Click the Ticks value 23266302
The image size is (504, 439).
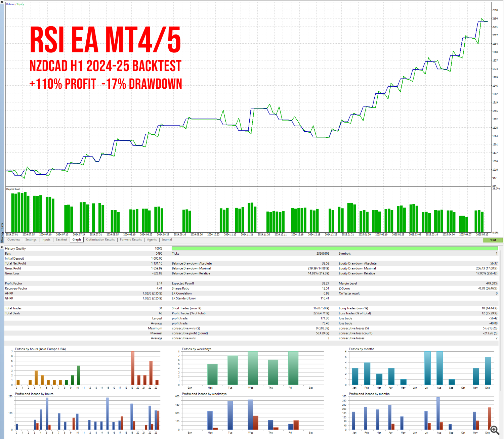pos(323,254)
